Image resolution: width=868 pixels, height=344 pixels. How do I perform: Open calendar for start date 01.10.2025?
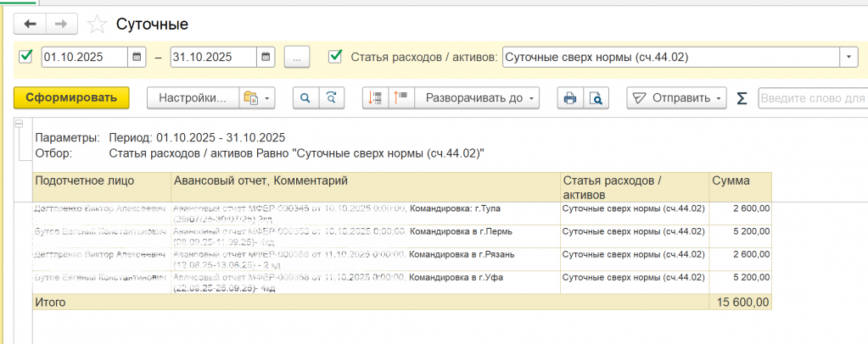137,57
